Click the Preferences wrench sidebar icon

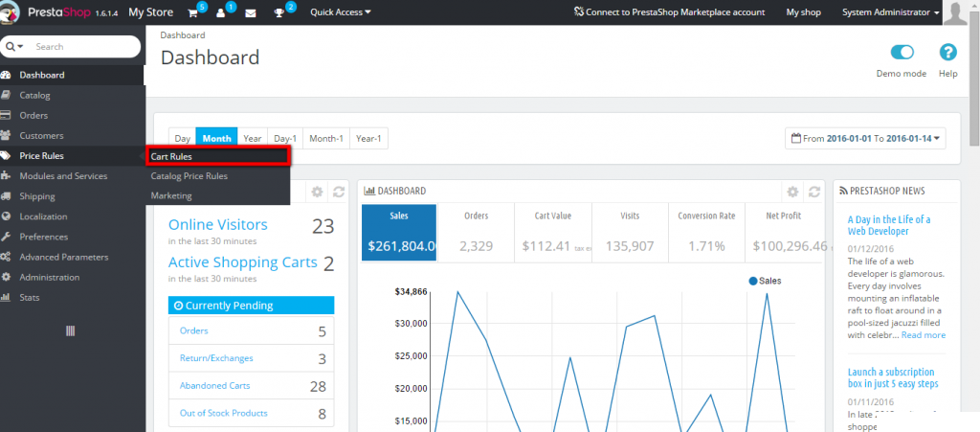click(6, 237)
